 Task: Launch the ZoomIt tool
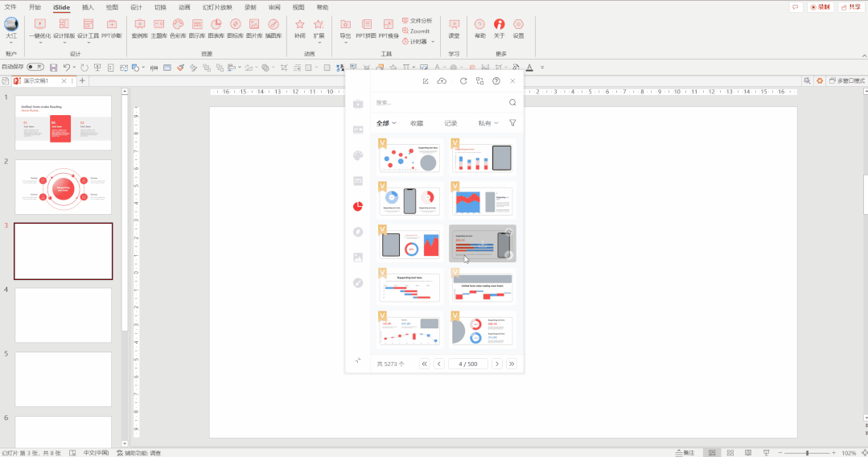[415, 31]
